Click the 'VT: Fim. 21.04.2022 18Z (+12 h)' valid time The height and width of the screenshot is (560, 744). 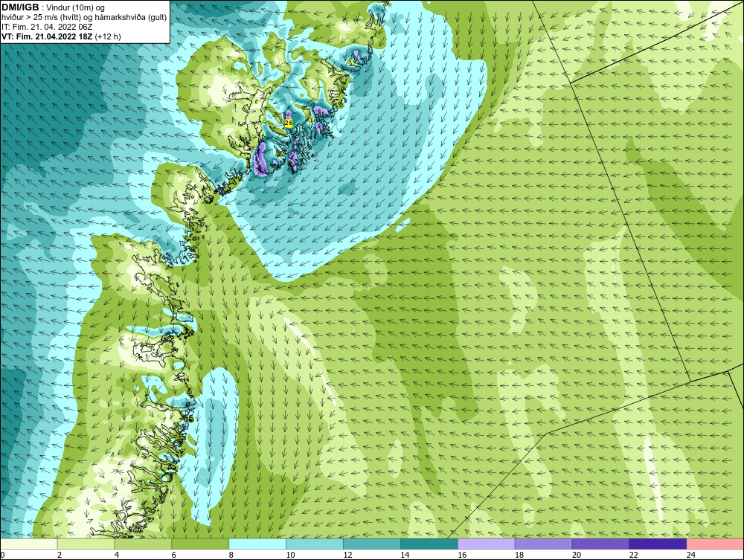click(61, 36)
